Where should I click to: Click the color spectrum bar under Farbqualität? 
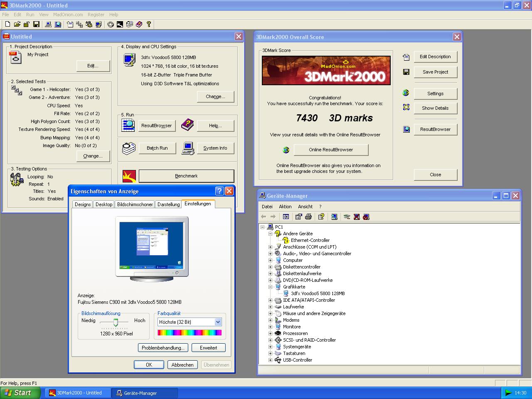(x=190, y=332)
